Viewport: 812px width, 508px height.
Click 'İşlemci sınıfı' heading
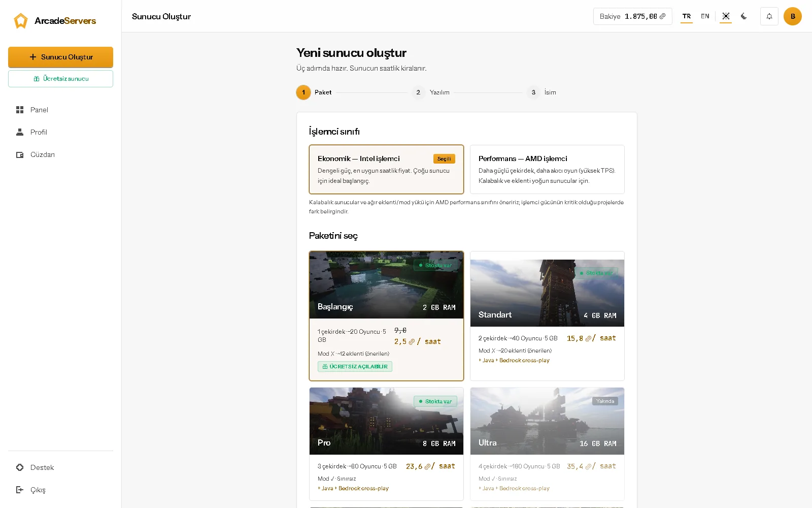[x=334, y=132]
